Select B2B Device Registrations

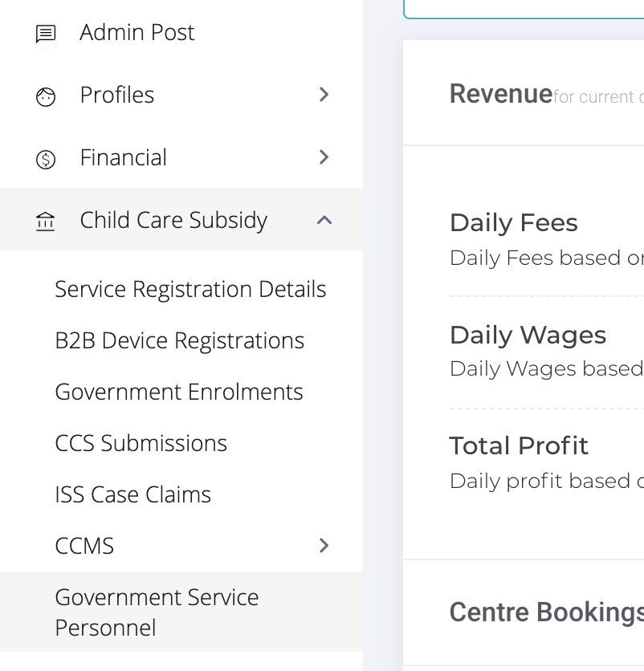[x=179, y=340]
